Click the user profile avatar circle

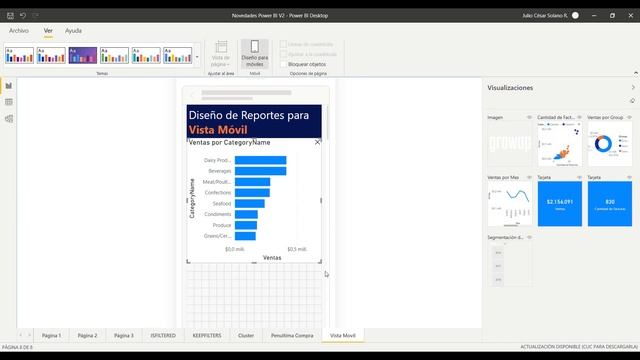point(576,16)
